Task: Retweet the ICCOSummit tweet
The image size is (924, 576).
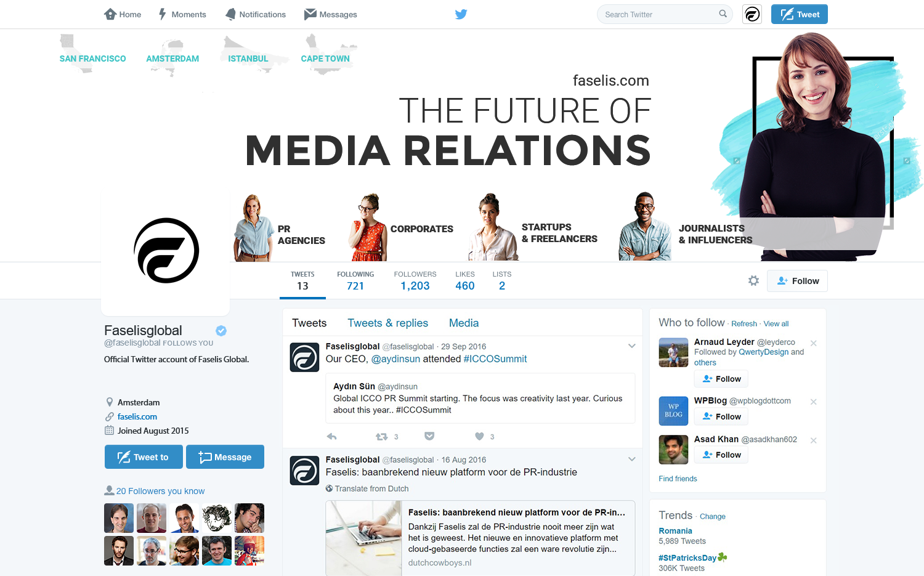Action: (381, 436)
